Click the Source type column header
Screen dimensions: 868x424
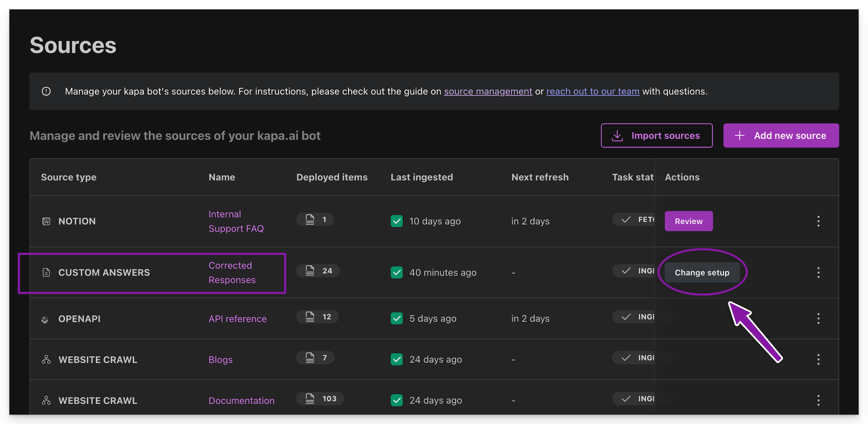(x=68, y=177)
